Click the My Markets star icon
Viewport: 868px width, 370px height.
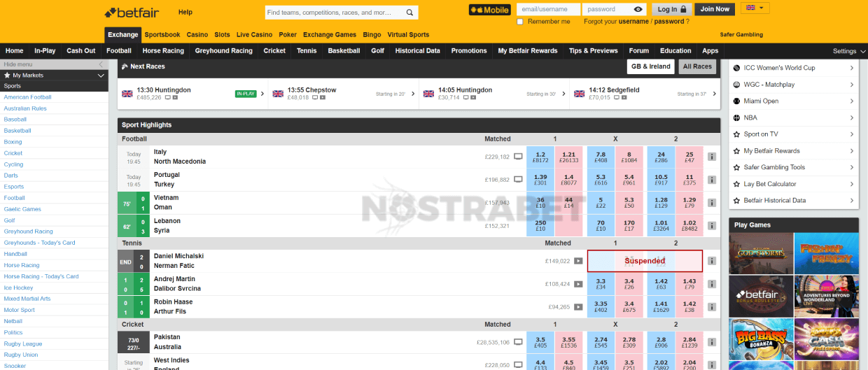pyautogui.click(x=7, y=75)
